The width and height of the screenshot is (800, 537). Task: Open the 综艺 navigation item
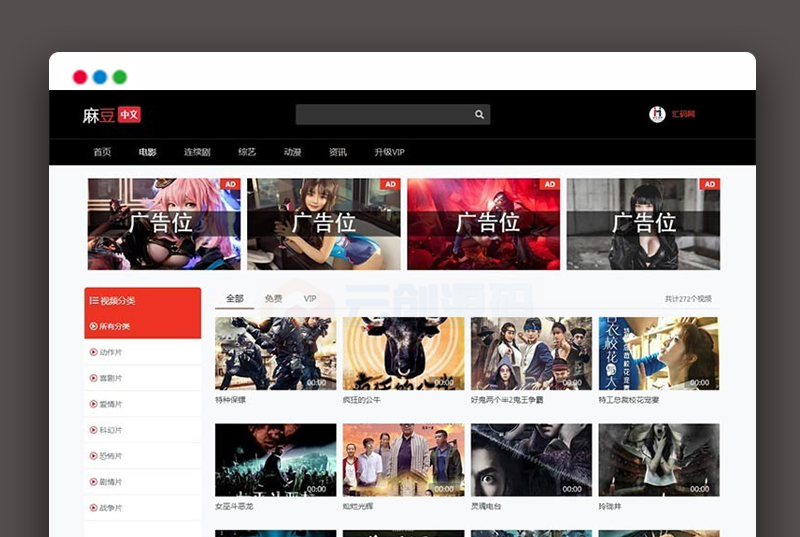pos(247,152)
